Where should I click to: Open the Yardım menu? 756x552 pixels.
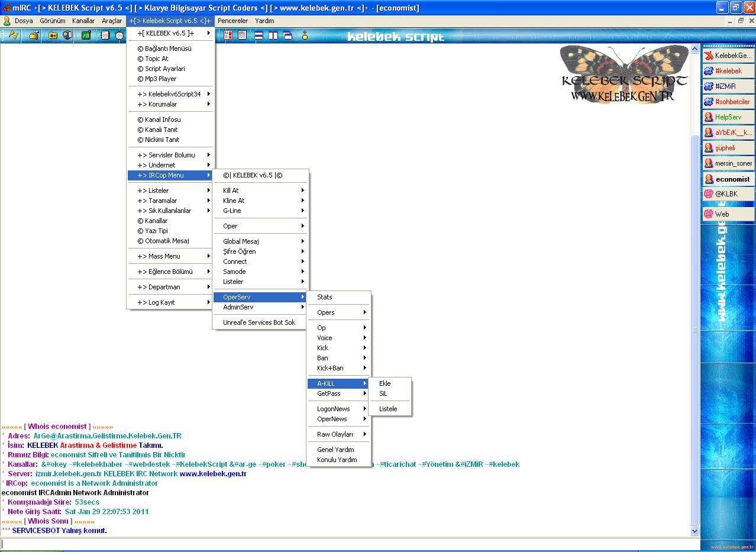pos(264,21)
